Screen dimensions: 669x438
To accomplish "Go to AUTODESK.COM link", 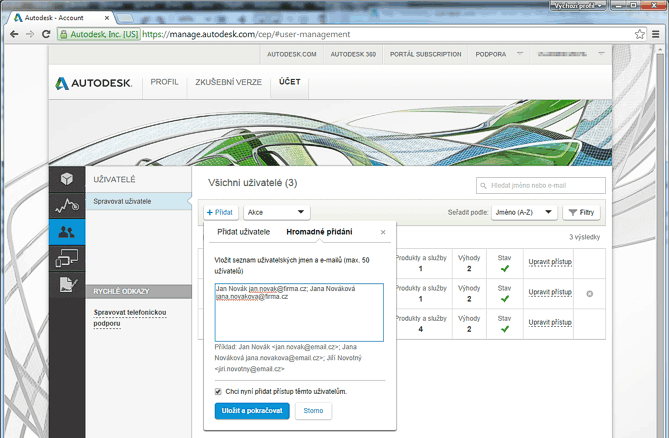I will coord(292,54).
